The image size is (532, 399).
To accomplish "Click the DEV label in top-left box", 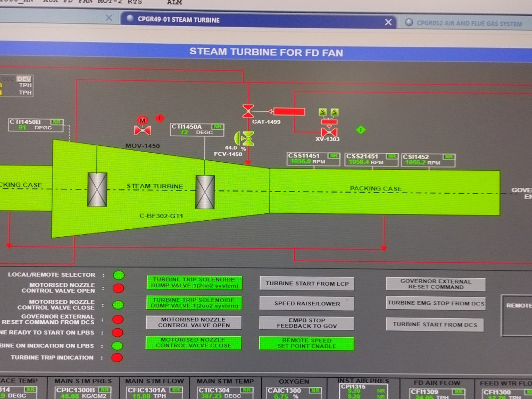I will [24, 79].
